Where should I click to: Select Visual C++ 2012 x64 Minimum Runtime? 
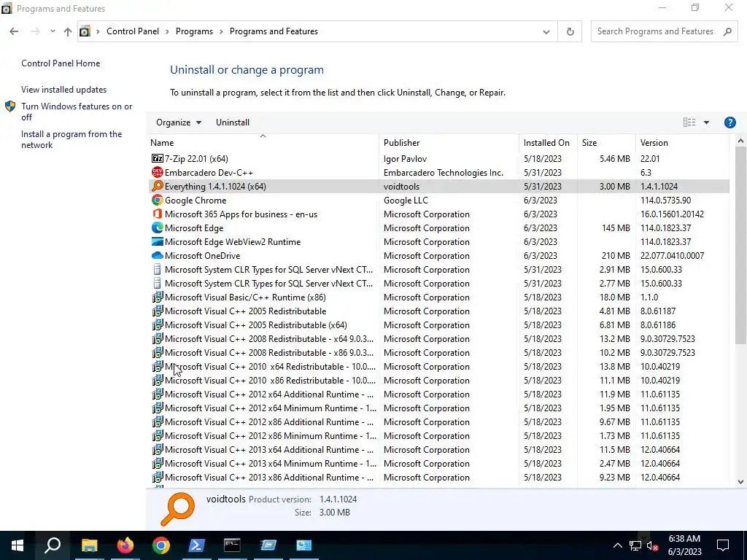coord(438,408)
